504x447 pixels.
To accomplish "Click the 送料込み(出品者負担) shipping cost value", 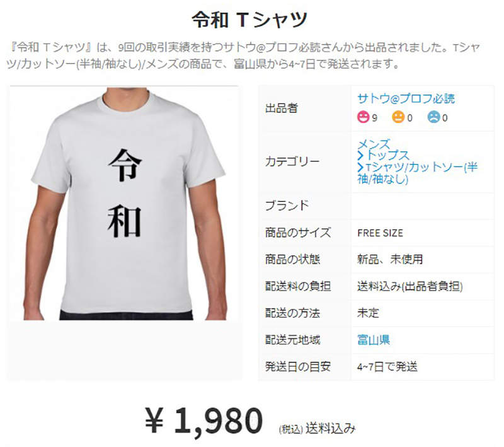I will point(410,286).
